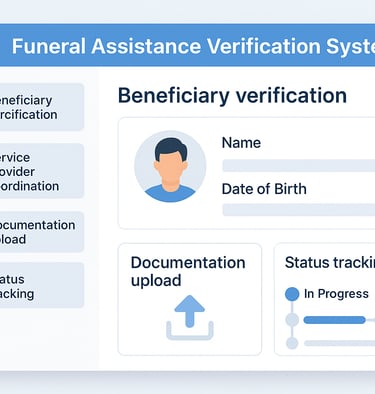Viewport: 375px width, 394px height.
Task: Click the Status tracking card heading
Action: click(330, 262)
